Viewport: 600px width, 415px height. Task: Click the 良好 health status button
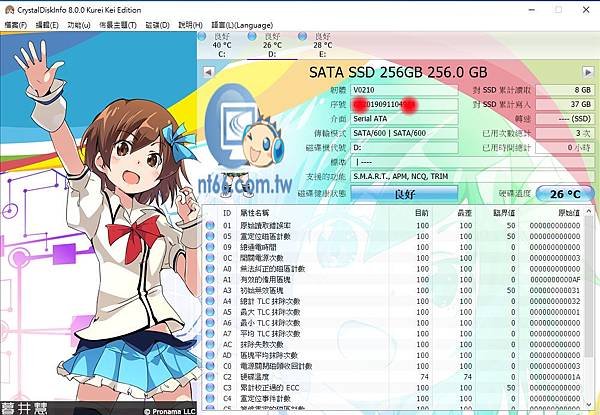tap(404, 194)
